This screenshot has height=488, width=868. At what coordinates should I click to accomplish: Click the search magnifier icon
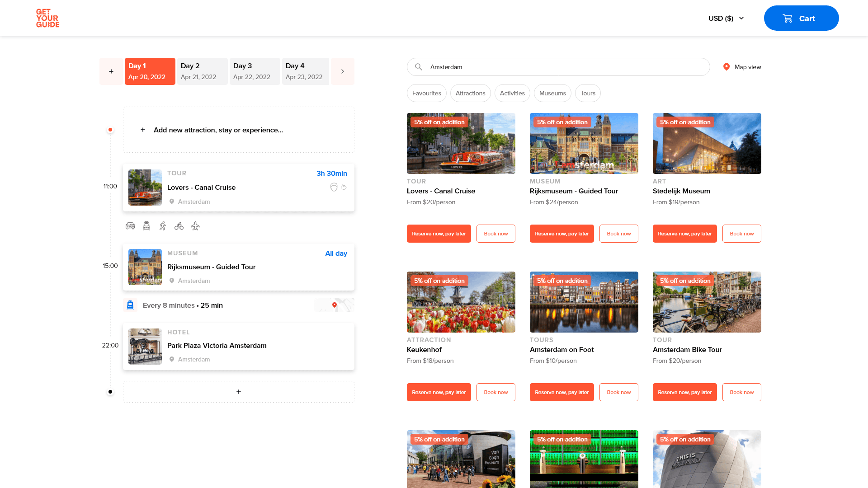pyautogui.click(x=419, y=66)
